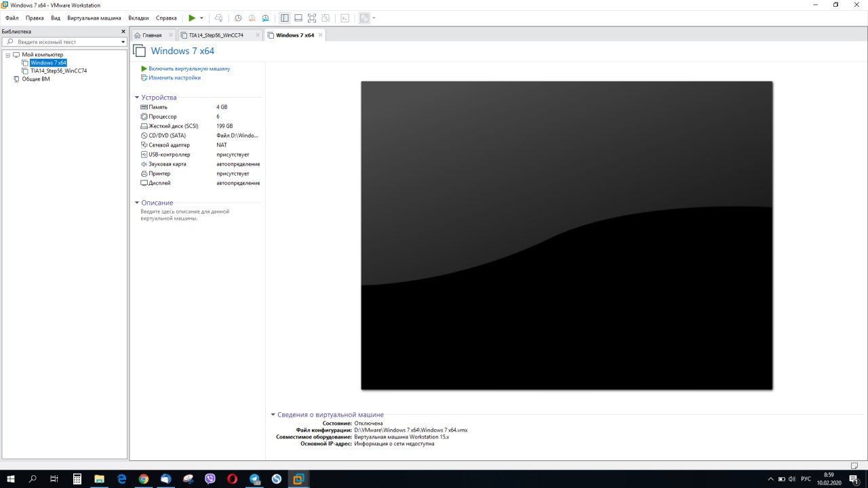
Task: Open the Справка menu
Action: (x=166, y=18)
